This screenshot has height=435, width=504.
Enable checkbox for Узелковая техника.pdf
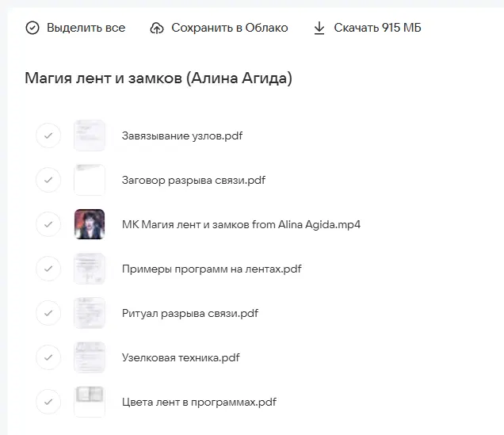pyautogui.click(x=48, y=357)
